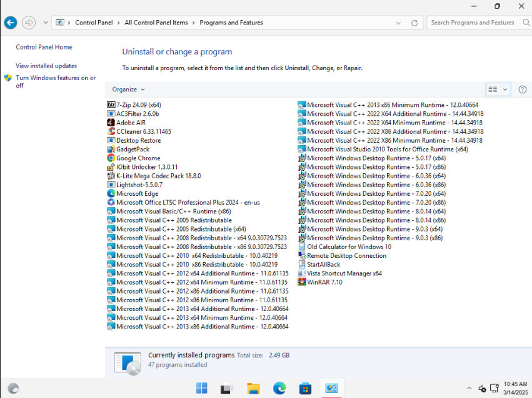Screen dimensions: 532x398
Task: Click the change view layout button
Action: (493, 89)
